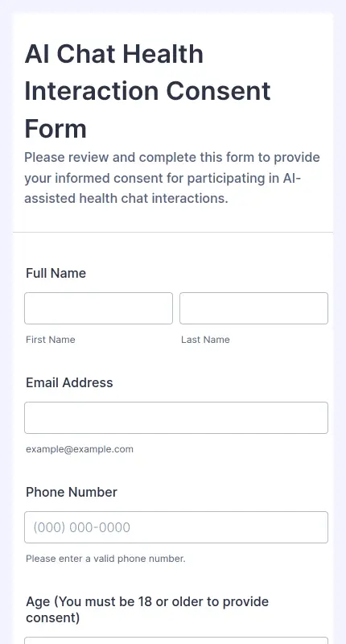Viewport: 346px width, 644px height.
Task: Click the First Name input box
Action: click(x=98, y=308)
